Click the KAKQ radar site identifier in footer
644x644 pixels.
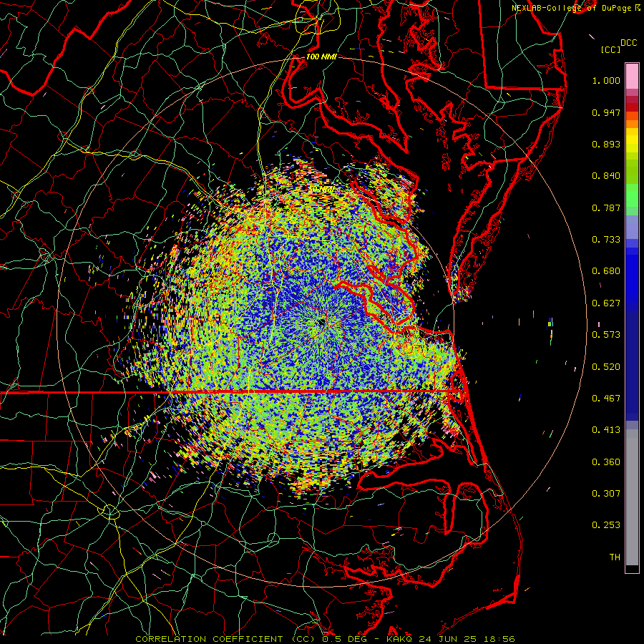click(x=401, y=639)
